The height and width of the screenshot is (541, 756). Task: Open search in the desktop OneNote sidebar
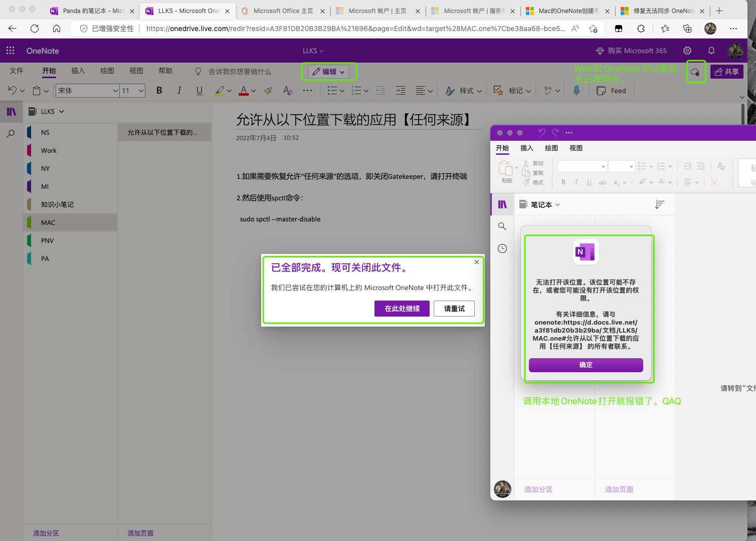click(502, 226)
